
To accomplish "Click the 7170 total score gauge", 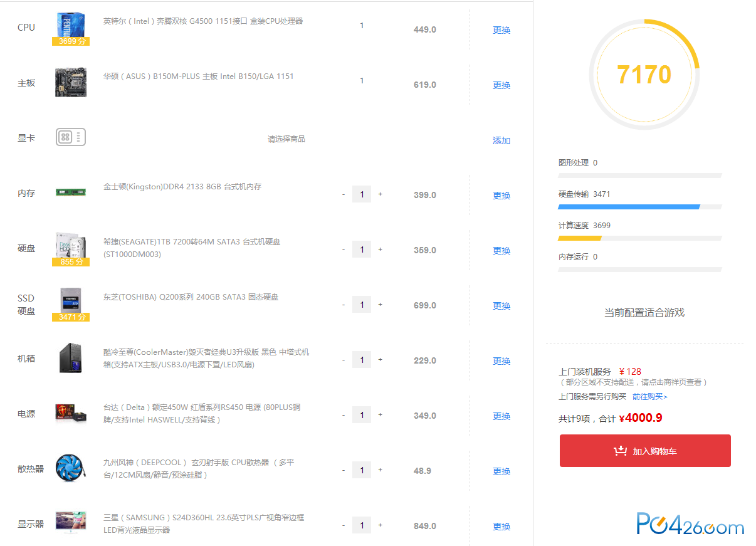I will coord(644,75).
